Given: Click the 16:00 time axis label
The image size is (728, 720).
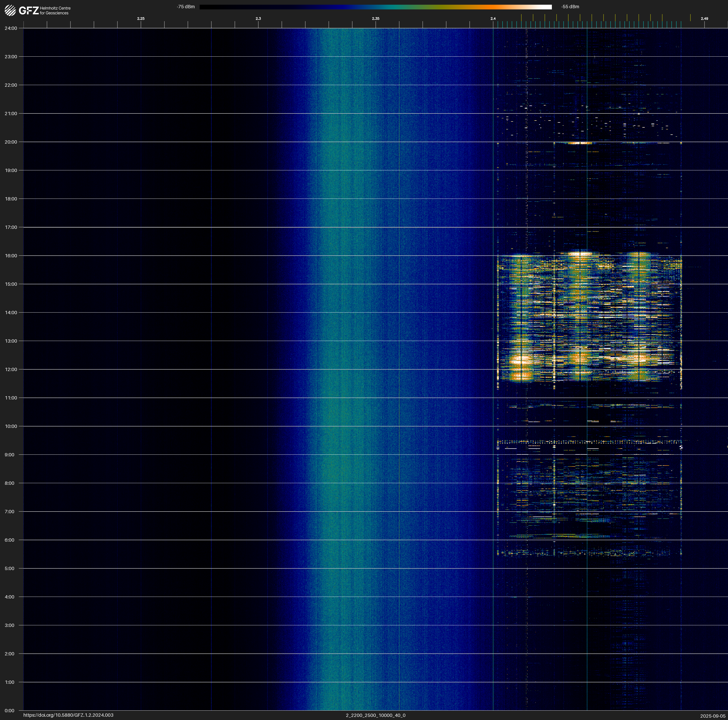Looking at the screenshot, I should tap(11, 256).
